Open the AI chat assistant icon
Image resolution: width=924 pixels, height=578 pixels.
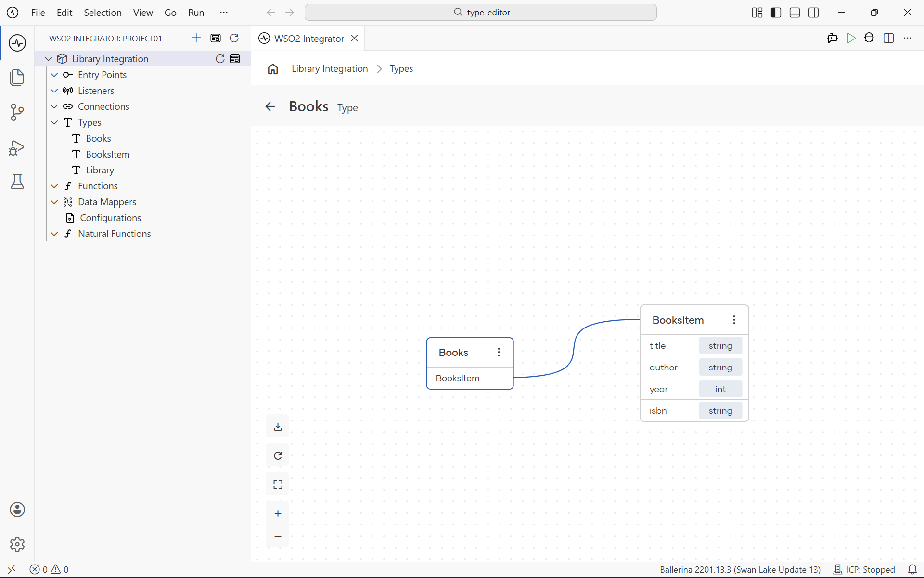833,38
